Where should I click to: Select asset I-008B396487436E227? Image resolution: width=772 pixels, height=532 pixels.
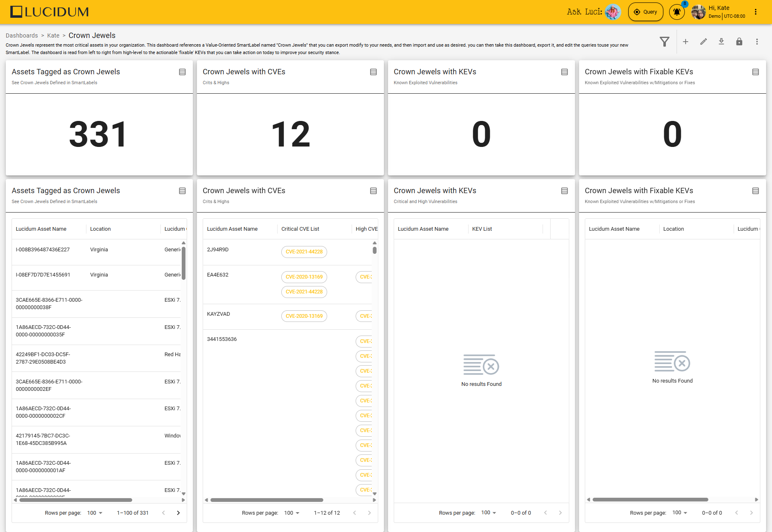[x=43, y=250]
